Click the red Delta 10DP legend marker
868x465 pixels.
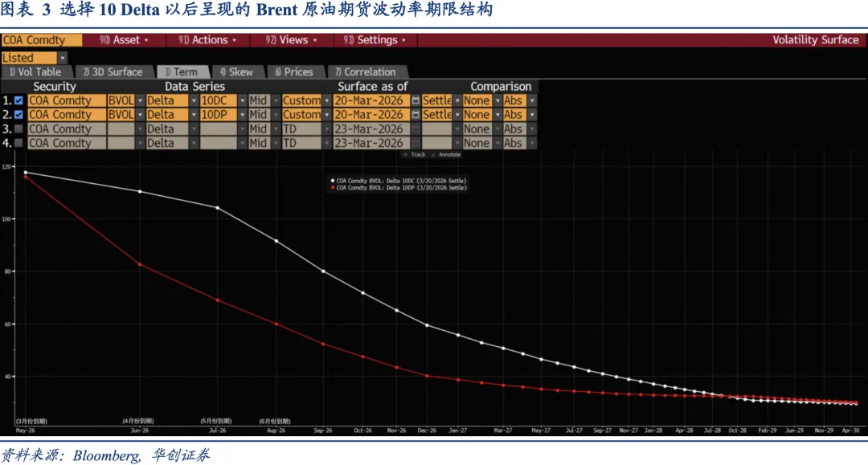tap(332, 188)
